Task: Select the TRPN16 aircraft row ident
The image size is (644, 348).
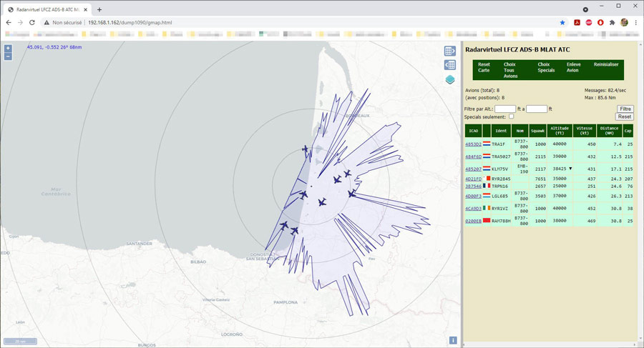Action: pyautogui.click(x=500, y=186)
